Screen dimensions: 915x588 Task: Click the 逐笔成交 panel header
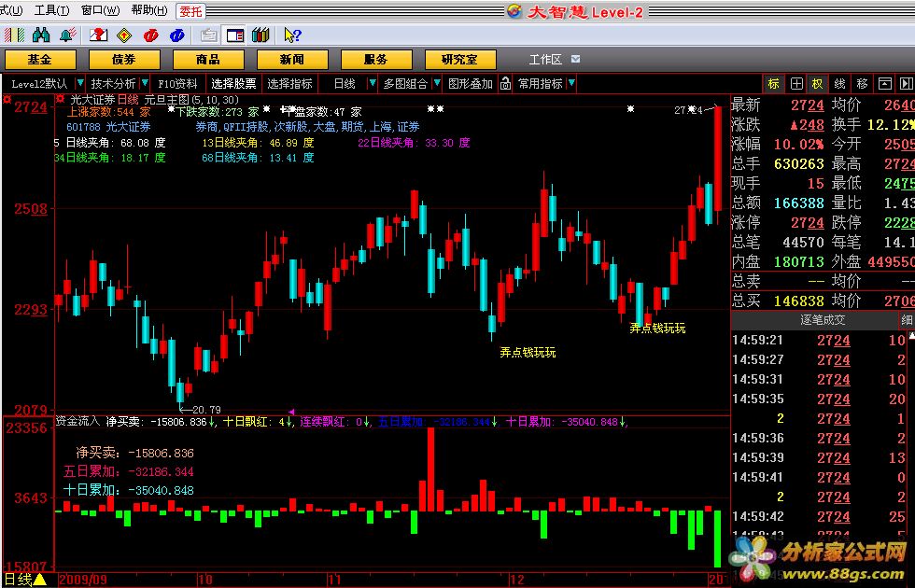pyautogui.click(x=822, y=319)
